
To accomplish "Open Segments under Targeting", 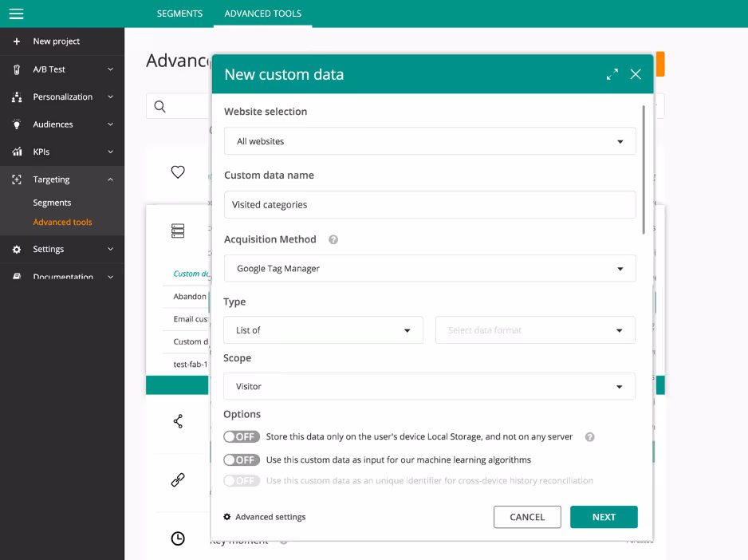I will click(52, 203).
